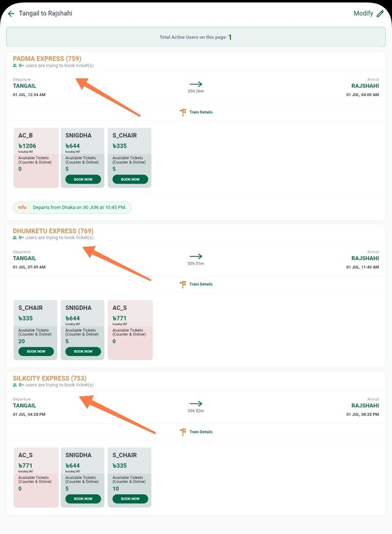
Task: Click signpost icon in Silkcity Express card
Action: point(183,432)
